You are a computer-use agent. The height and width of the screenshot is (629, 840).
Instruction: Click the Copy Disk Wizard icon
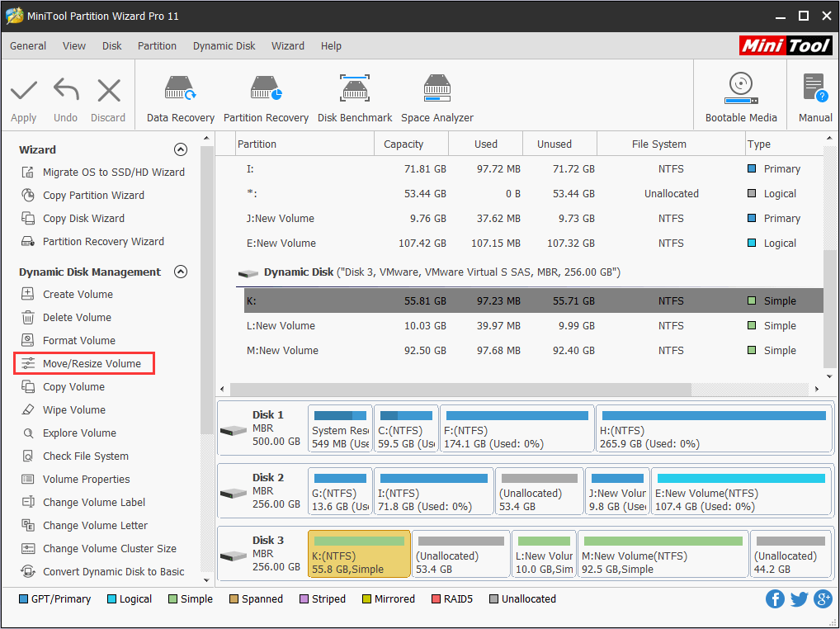click(27, 218)
